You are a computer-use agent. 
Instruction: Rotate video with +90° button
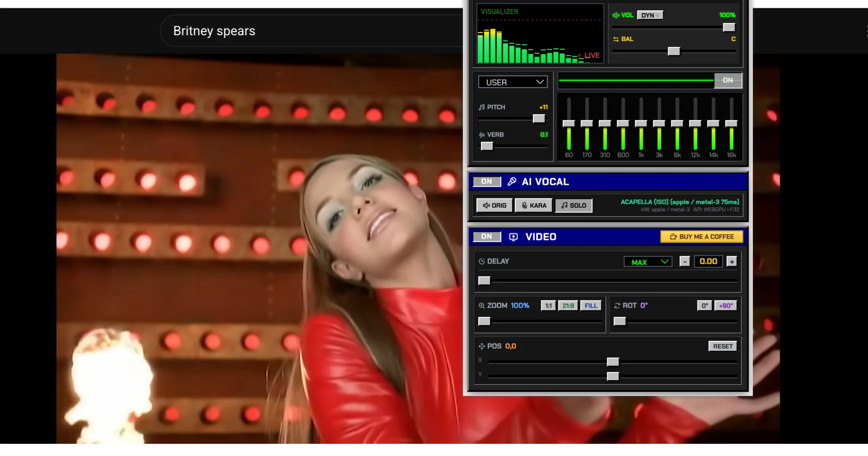[x=726, y=306]
